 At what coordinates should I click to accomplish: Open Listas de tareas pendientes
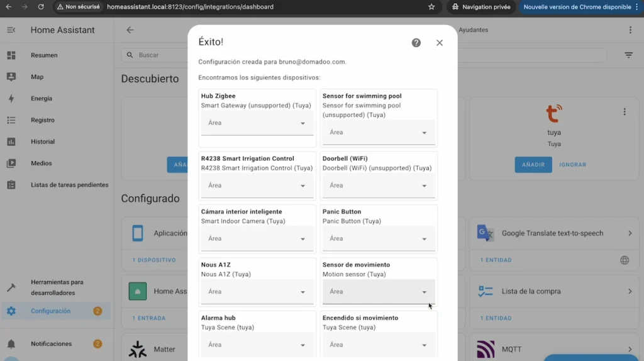57,185
